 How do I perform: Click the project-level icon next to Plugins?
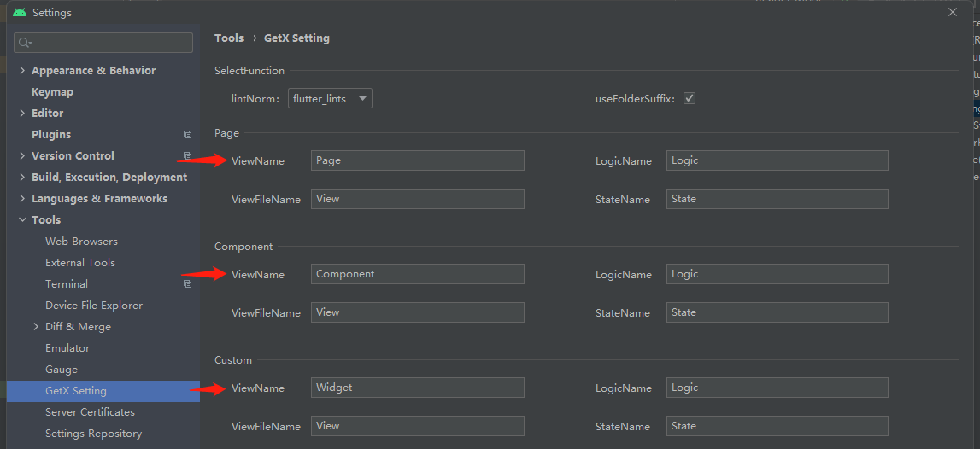point(187,135)
